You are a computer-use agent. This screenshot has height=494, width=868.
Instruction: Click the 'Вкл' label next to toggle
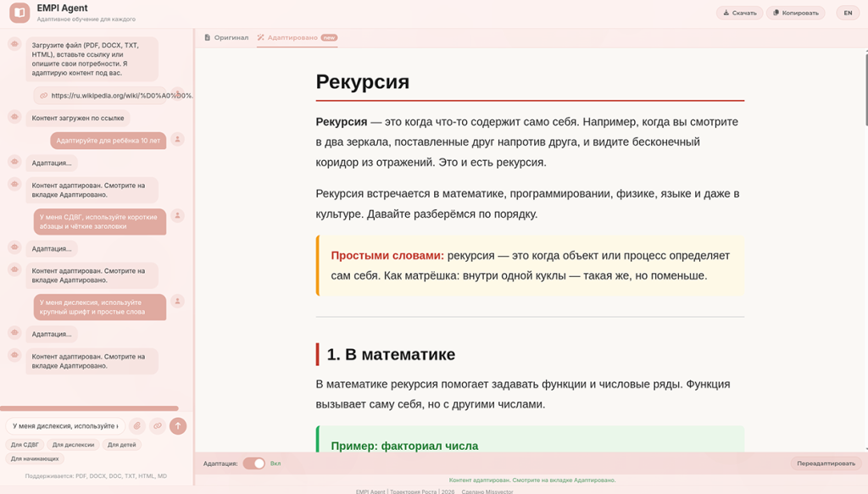pyautogui.click(x=275, y=463)
